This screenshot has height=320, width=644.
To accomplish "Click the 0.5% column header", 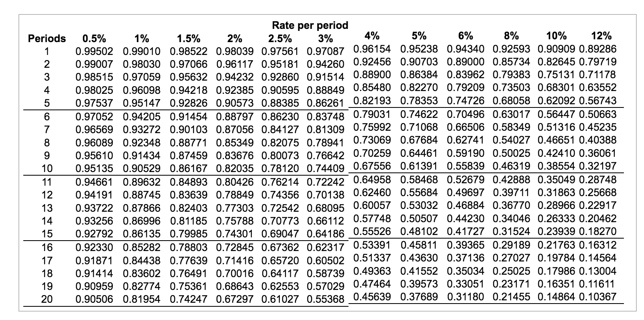I will pos(94,38).
